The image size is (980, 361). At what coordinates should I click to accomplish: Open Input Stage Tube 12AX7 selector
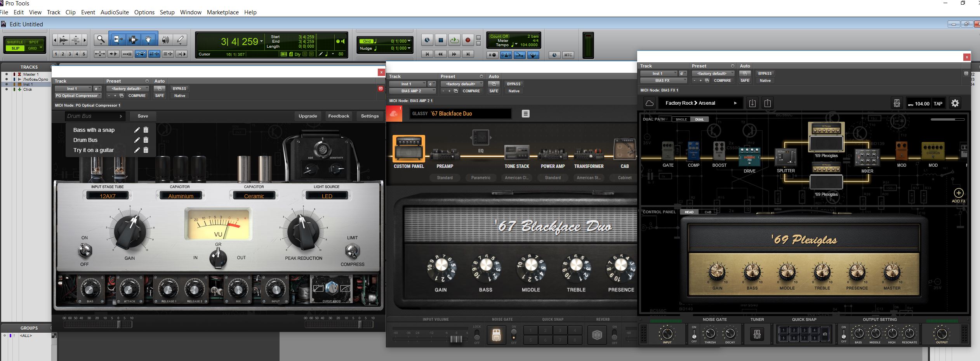tap(108, 196)
